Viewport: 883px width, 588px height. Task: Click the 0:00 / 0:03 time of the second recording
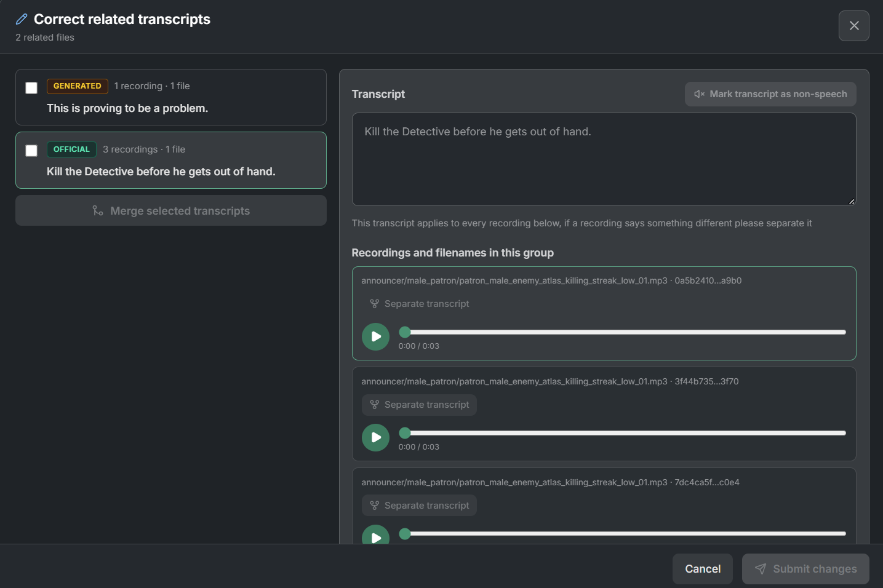(x=418, y=447)
